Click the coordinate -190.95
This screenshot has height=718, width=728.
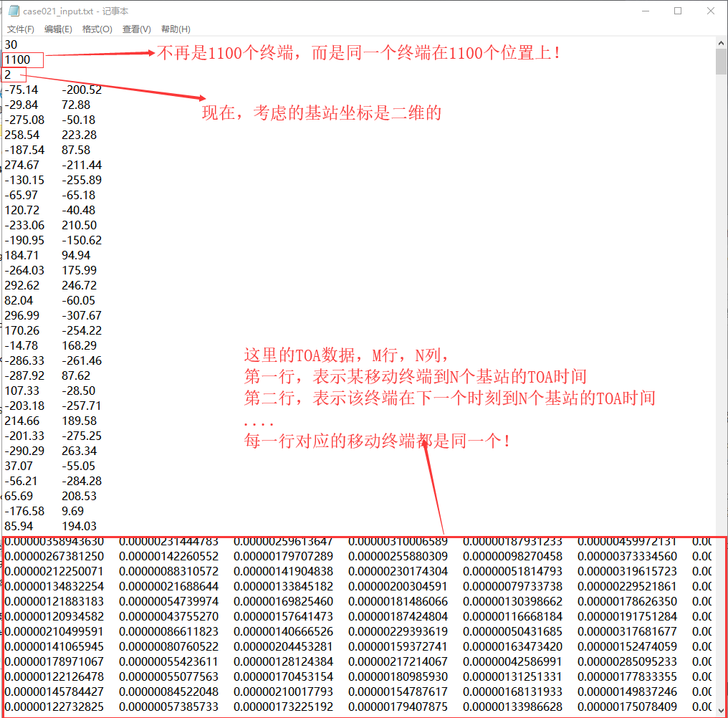tap(24, 240)
